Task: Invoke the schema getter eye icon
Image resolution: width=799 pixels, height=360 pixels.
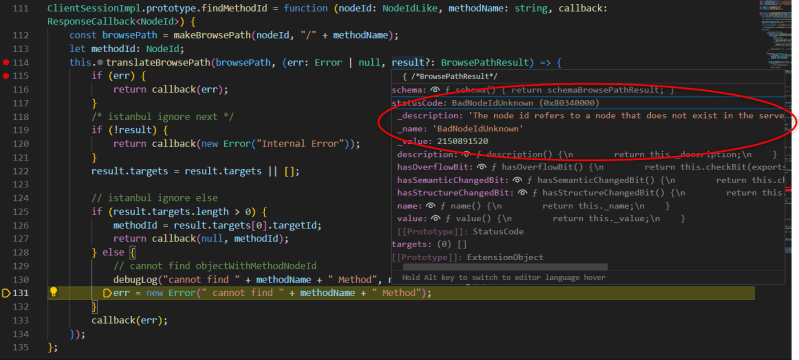Action: click(x=435, y=90)
